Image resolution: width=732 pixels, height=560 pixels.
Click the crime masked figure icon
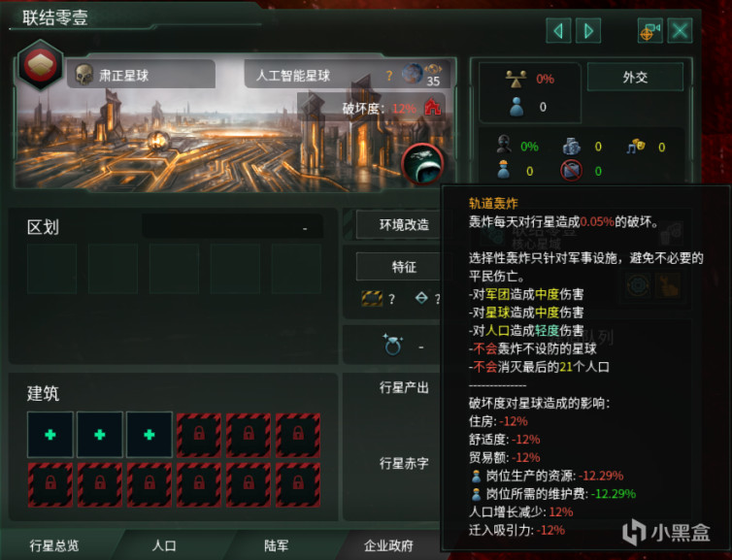coord(504,145)
